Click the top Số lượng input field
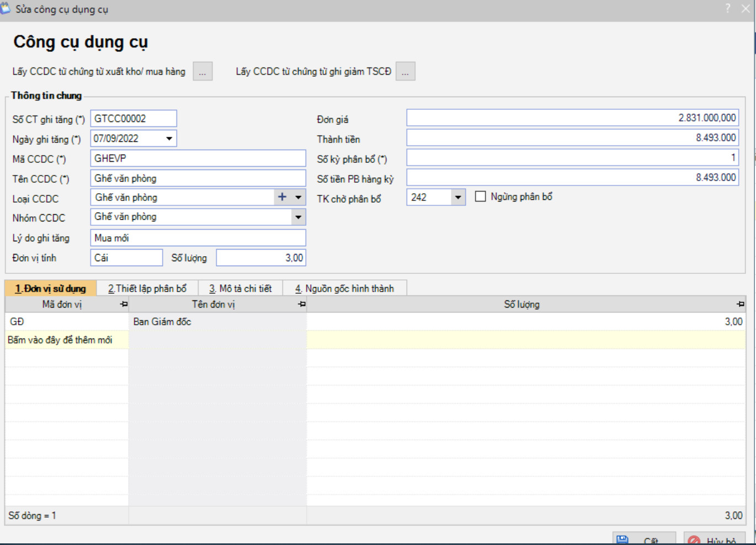Screen dimensions: 756x545 click(x=260, y=258)
